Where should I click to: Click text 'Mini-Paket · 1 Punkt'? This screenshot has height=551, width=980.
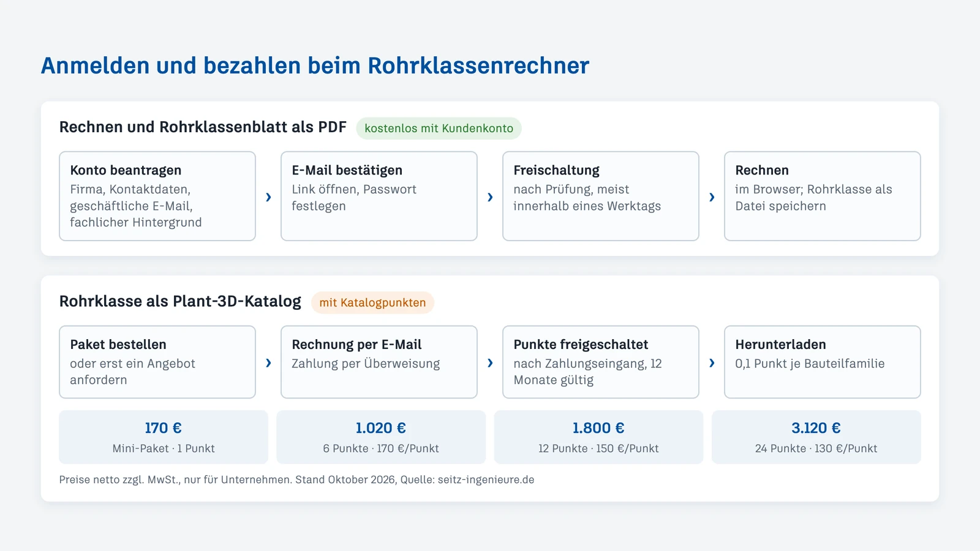click(164, 448)
